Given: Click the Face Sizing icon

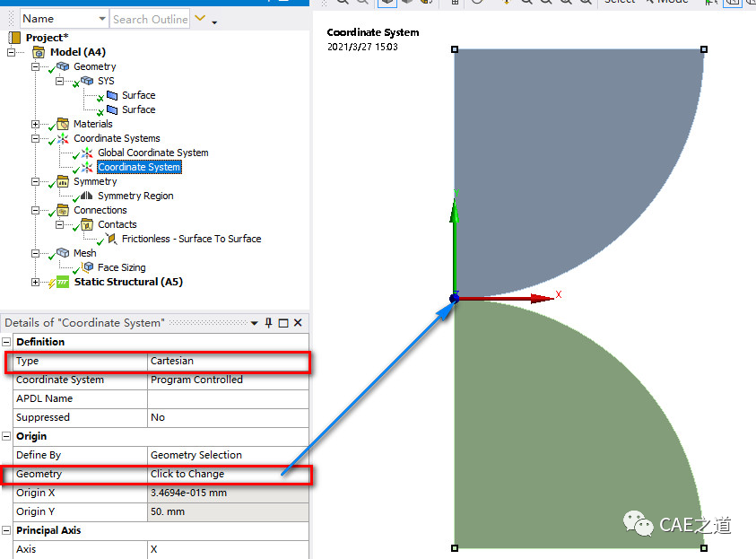Looking at the screenshot, I should pos(88,266).
